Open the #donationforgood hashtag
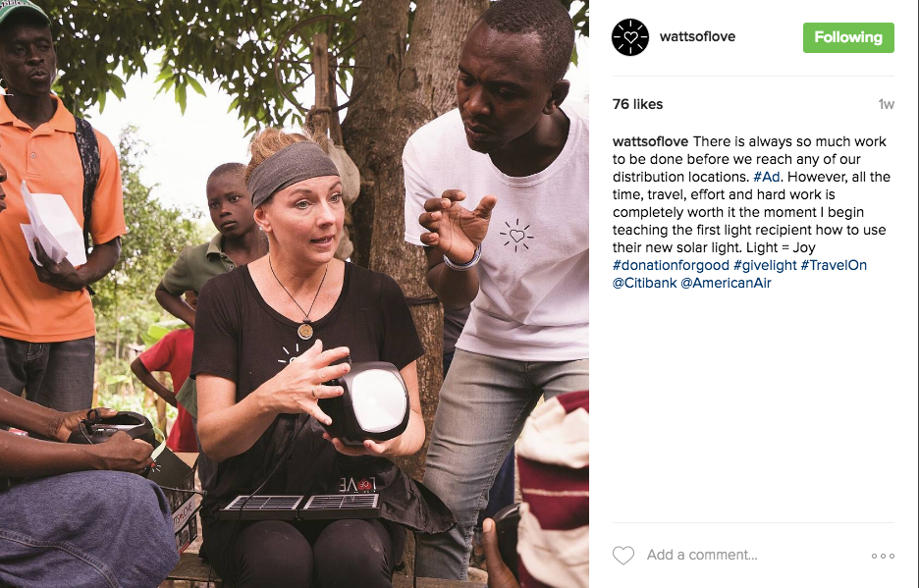Screen dimensions: 919x588 (x=671, y=265)
